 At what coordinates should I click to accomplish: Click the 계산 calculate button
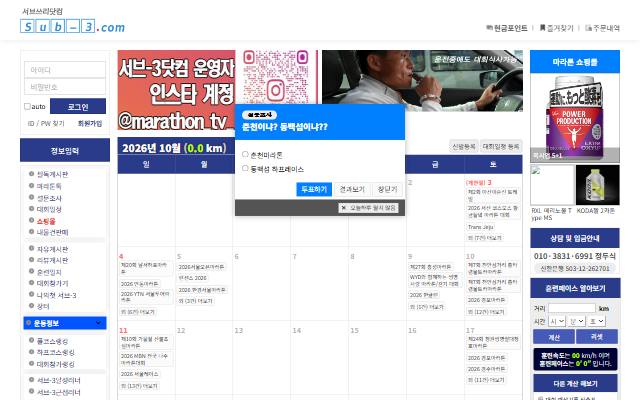pyautogui.click(x=554, y=337)
